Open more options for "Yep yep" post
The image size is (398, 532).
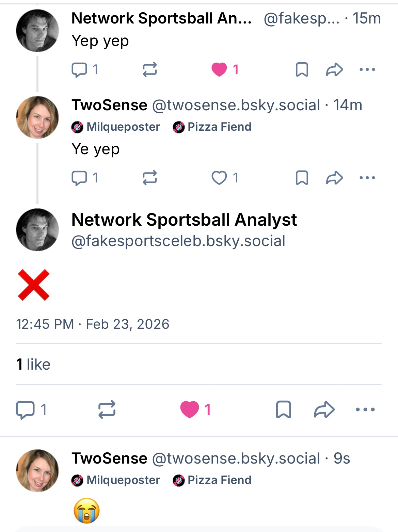(367, 70)
